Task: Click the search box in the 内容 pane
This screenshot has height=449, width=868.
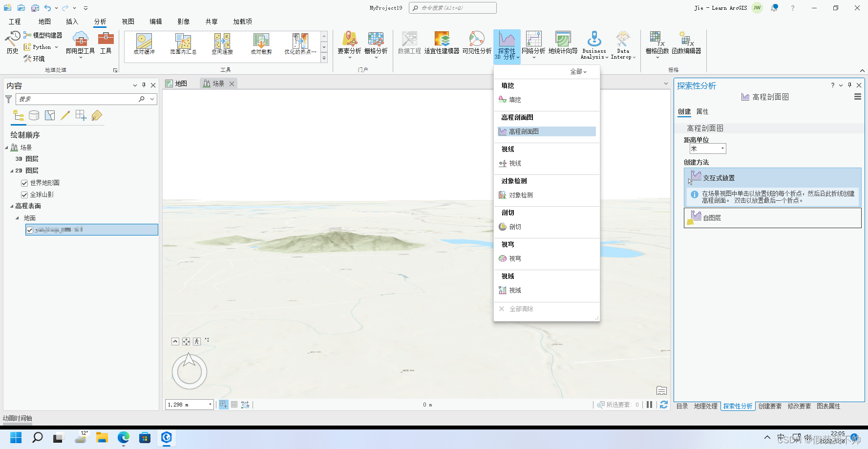Action: (x=78, y=99)
